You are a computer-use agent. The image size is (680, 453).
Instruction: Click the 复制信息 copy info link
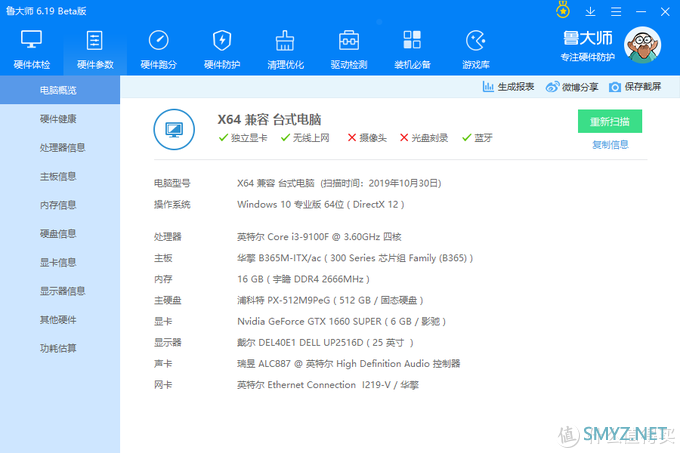tap(610, 145)
